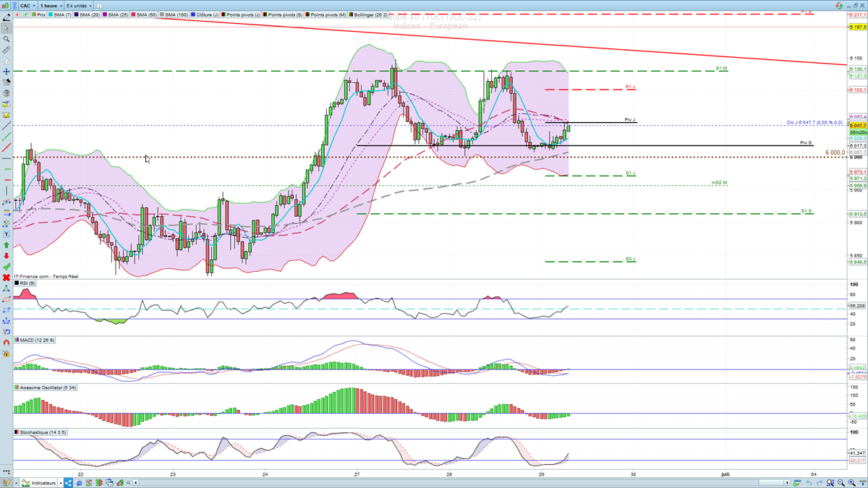Open dropdown arrow next to pencil icon
Viewport: 868px width, 488px height.
17,483
